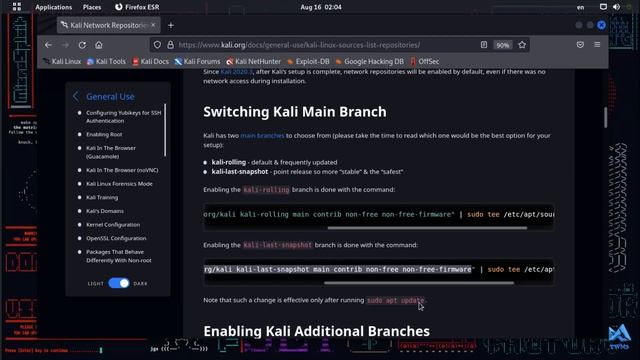Image resolution: width=640 pixels, height=360 pixels.
Task: Open the General Use section heading
Action: point(110,97)
